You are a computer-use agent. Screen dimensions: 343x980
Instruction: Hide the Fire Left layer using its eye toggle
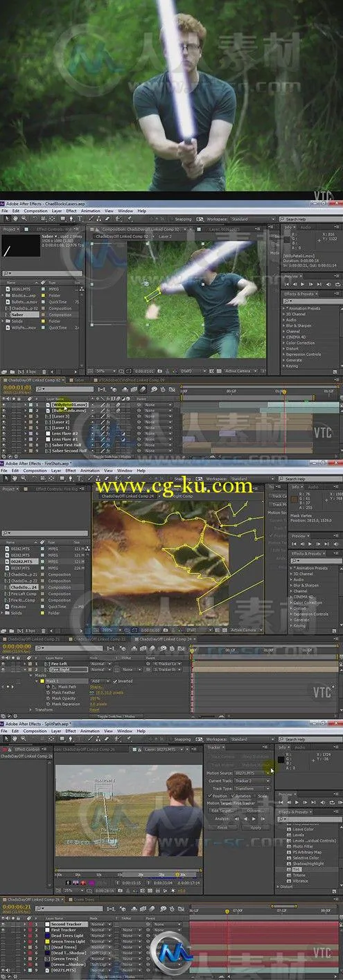[3, 663]
